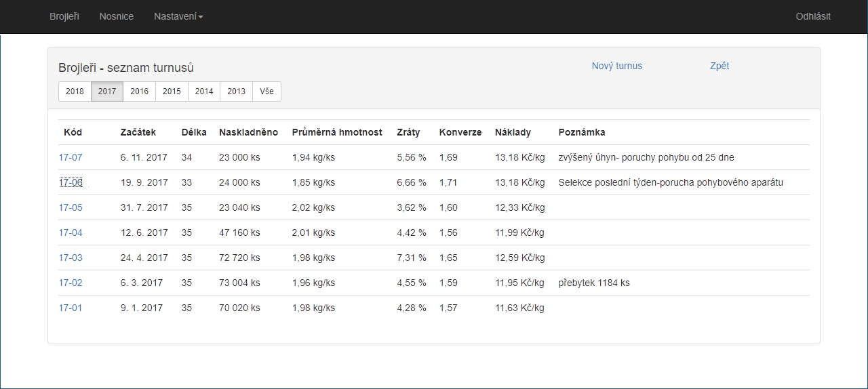Click the Náklady column header

point(513,132)
